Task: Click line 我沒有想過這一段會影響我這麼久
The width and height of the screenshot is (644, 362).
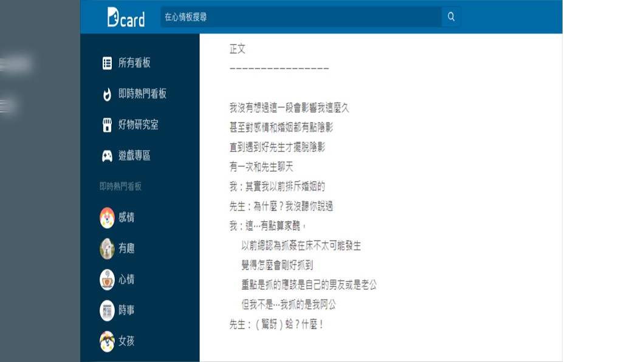Action: 289,108
